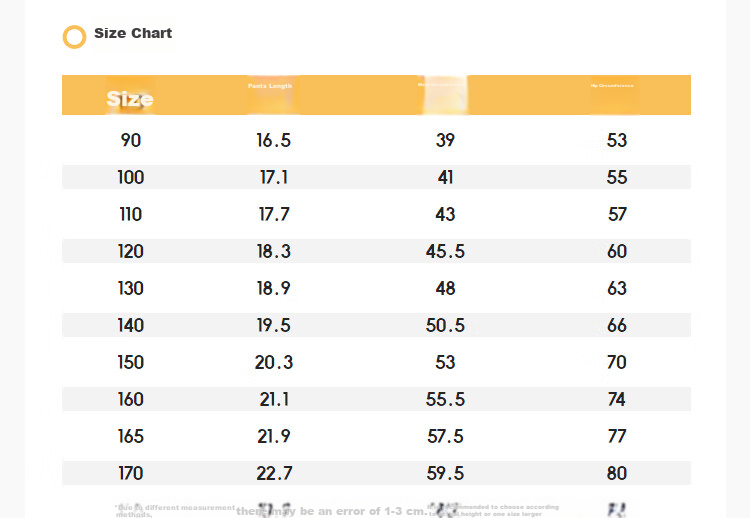Click the pants length value 18.9
The image size is (750, 518).
[x=274, y=288]
